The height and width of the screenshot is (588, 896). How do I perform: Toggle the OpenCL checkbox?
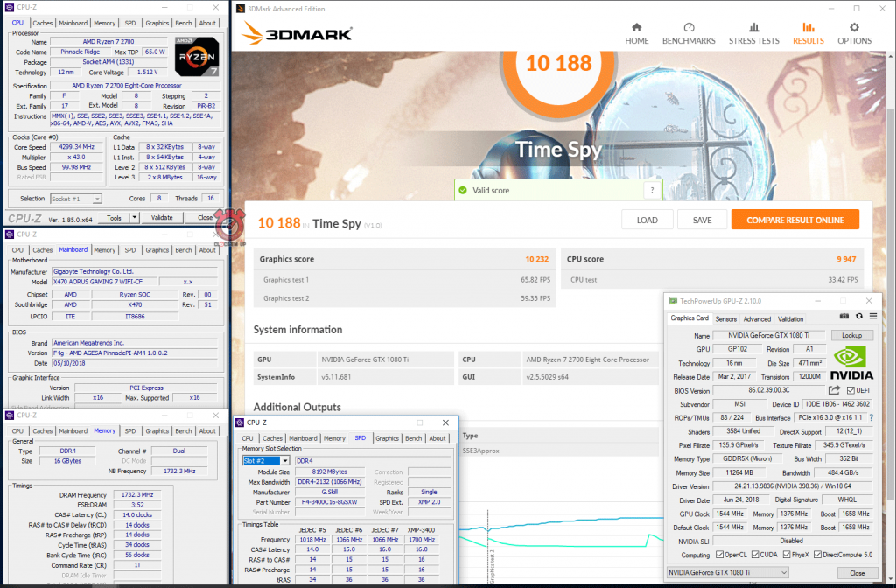pyautogui.click(x=717, y=555)
